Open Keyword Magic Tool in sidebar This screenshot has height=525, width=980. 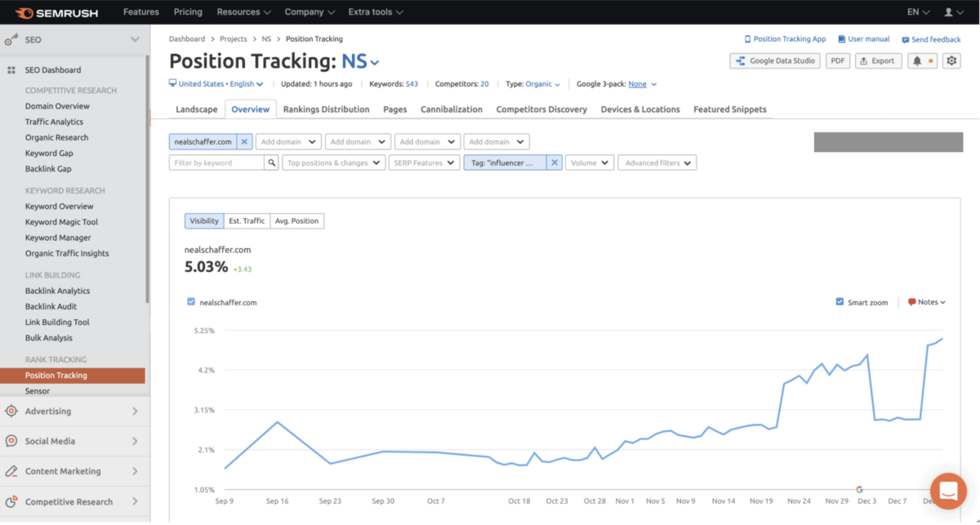click(61, 222)
